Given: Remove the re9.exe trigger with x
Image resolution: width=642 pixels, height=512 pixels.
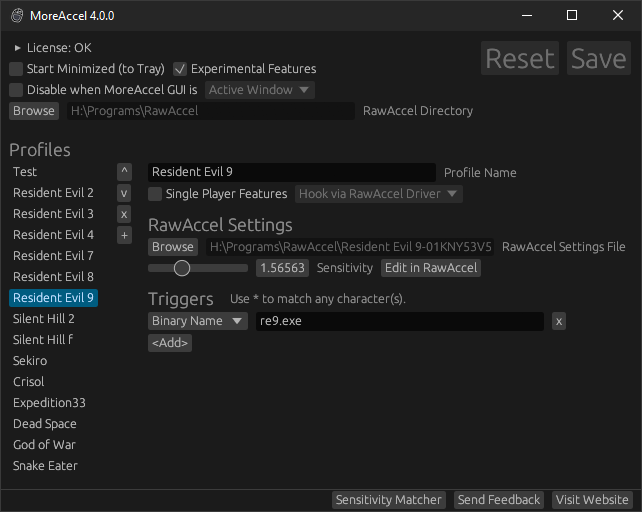Looking at the screenshot, I should click(x=559, y=321).
